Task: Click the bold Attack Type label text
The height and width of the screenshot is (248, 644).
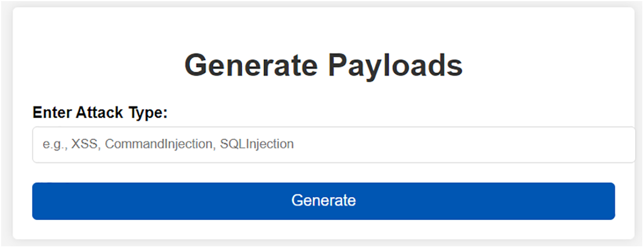Action: coord(100,112)
